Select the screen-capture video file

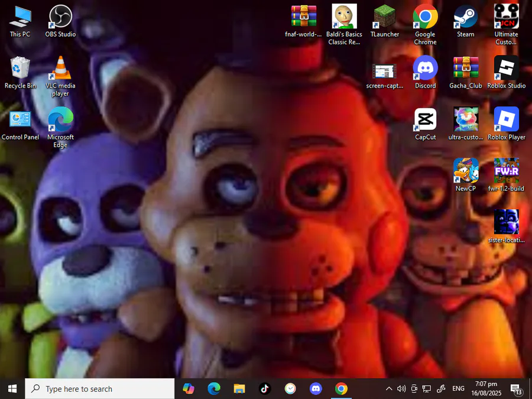coord(385,76)
